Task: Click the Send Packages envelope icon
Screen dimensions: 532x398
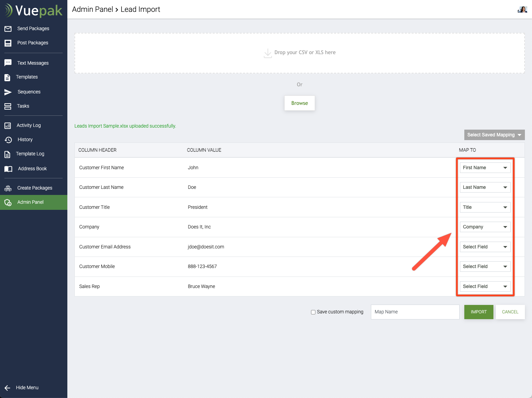Action: point(8,29)
